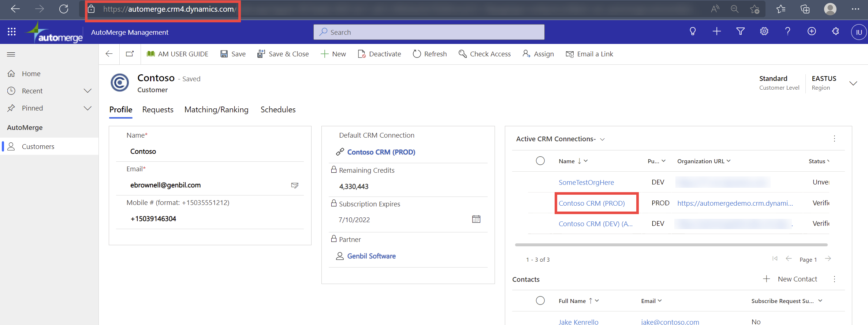Click the plus quick create icon

coord(717,31)
